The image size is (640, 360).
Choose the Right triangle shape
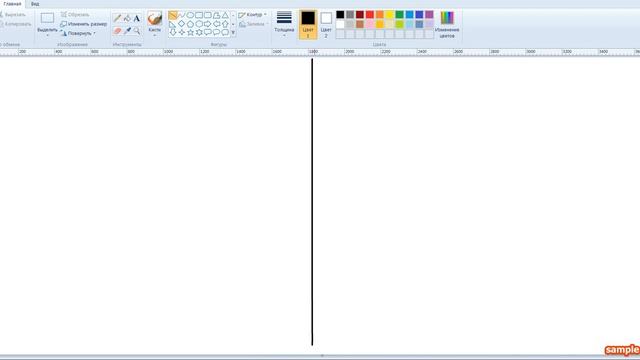[173, 24]
